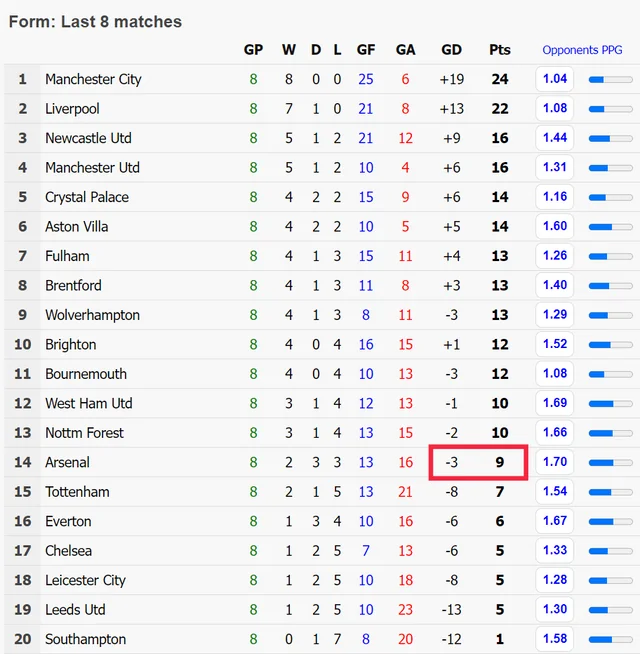Image resolution: width=640 pixels, height=654 pixels.
Task: Select the Wolverhampton team name
Action: (x=92, y=315)
